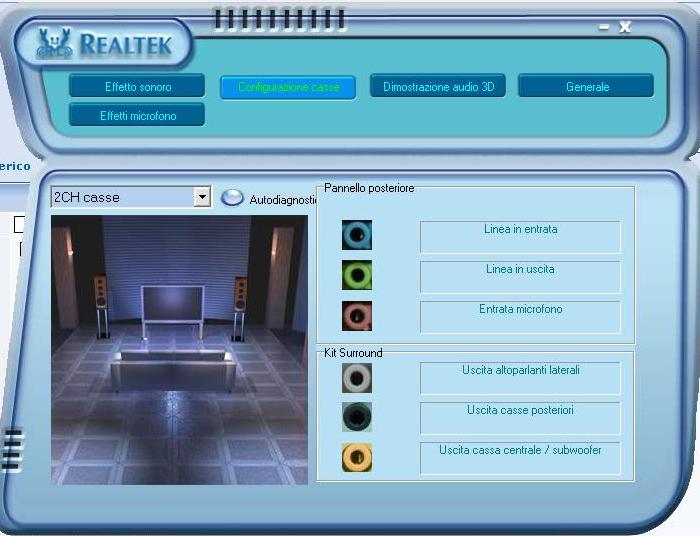
Task: Click the Realtek crab logo
Action: pos(54,44)
